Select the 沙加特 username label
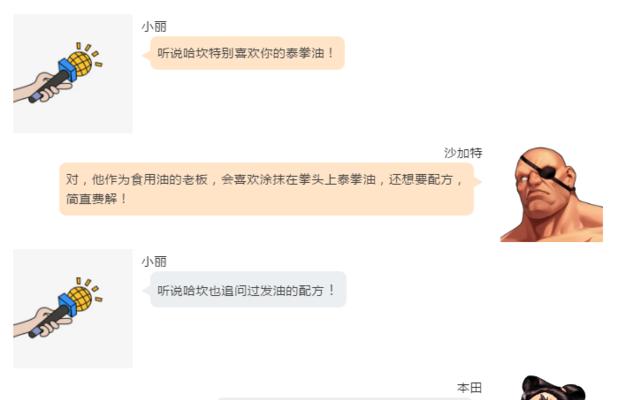Image resolution: width=633 pixels, height=400 pixels. [x=463, y=153]
